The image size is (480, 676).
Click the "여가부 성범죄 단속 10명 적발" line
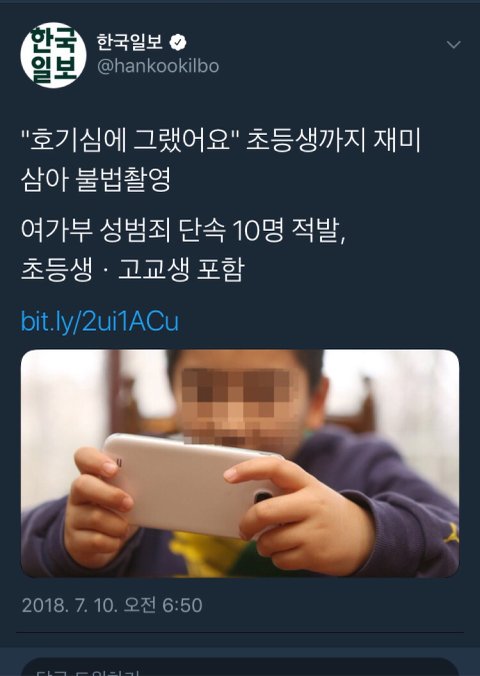[183, 231]
